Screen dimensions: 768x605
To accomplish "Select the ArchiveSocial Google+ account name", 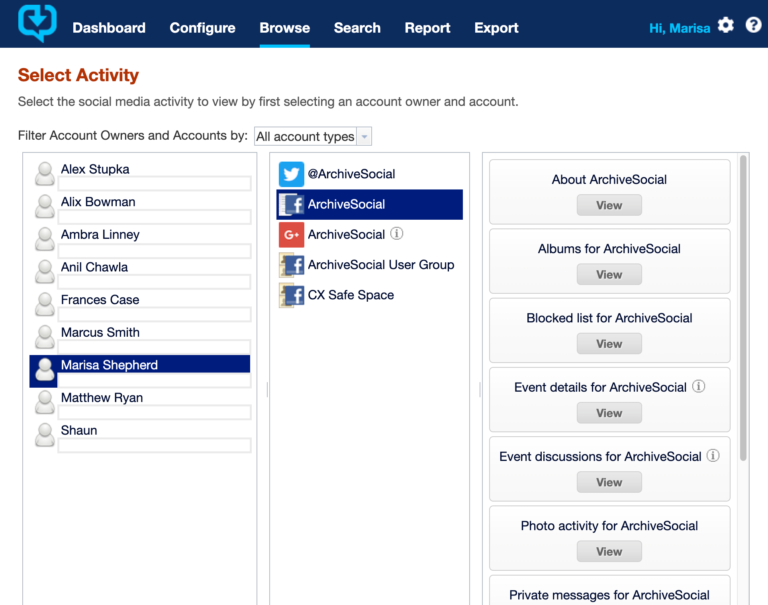I will (x=346, y=235).
